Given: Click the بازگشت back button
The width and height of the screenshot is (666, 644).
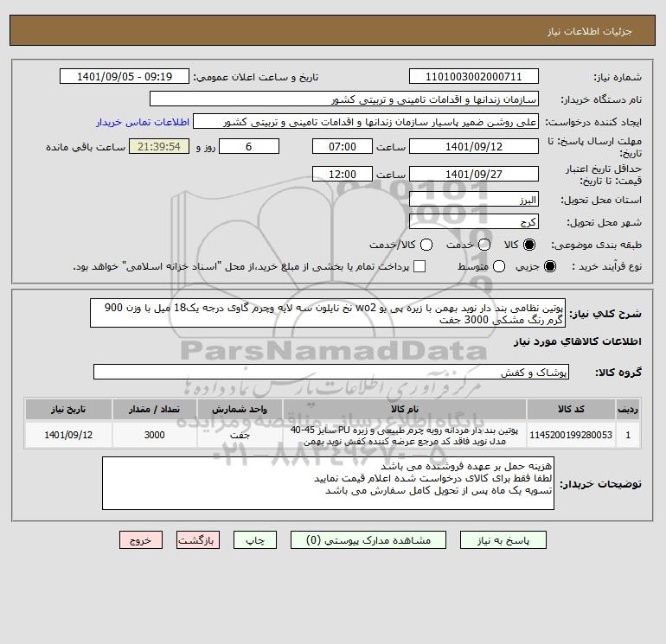Looking at the screenshot, I should [198, 540].
